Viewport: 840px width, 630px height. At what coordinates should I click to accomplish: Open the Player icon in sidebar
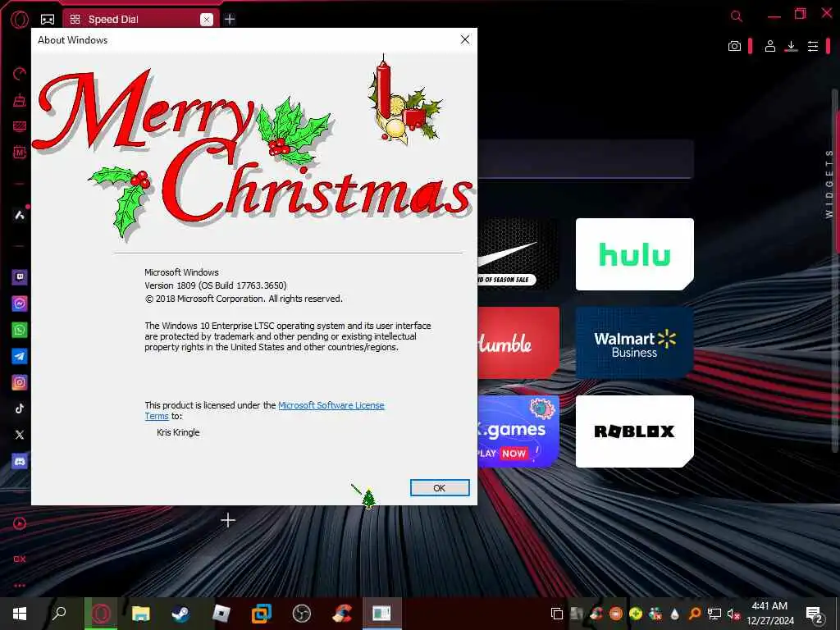[20, 523]
